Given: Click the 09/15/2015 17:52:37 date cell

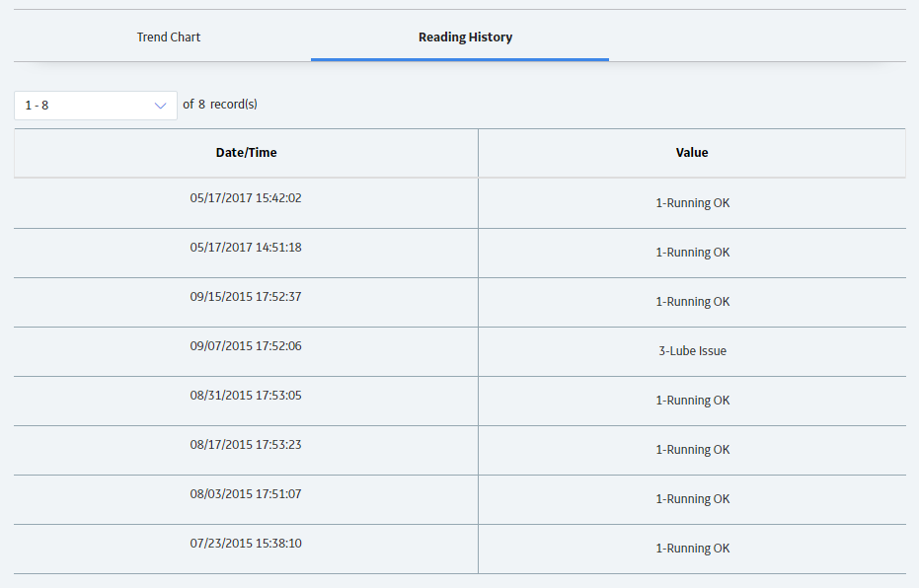Looking at the screenshot, I should coord(246,302).
